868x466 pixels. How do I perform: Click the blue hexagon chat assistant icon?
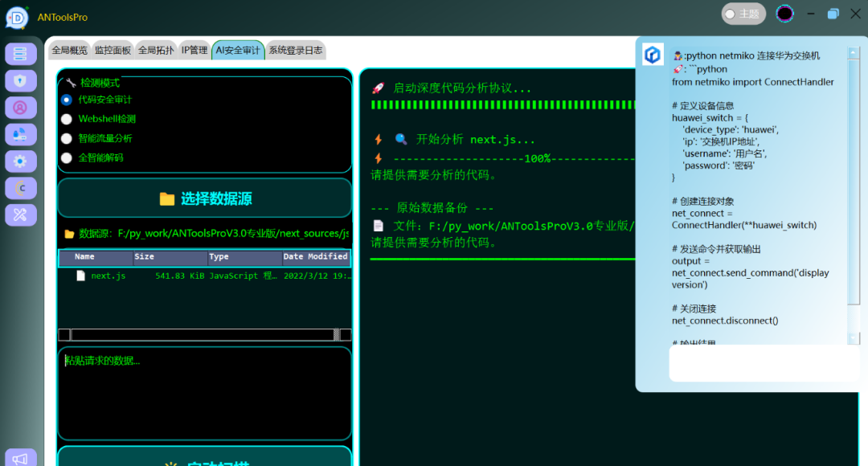pyautogui.click(x=653, y=55)
